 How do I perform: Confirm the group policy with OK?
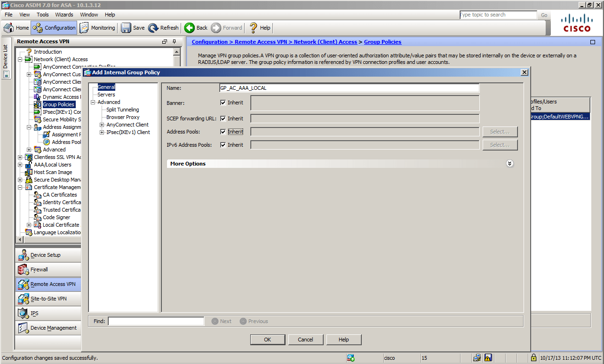268,340
